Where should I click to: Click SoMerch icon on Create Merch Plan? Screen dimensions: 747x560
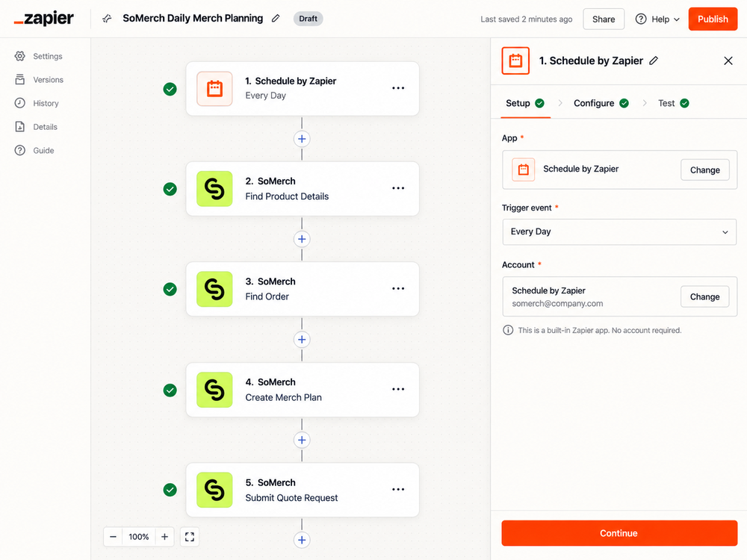tap(214, 390)
